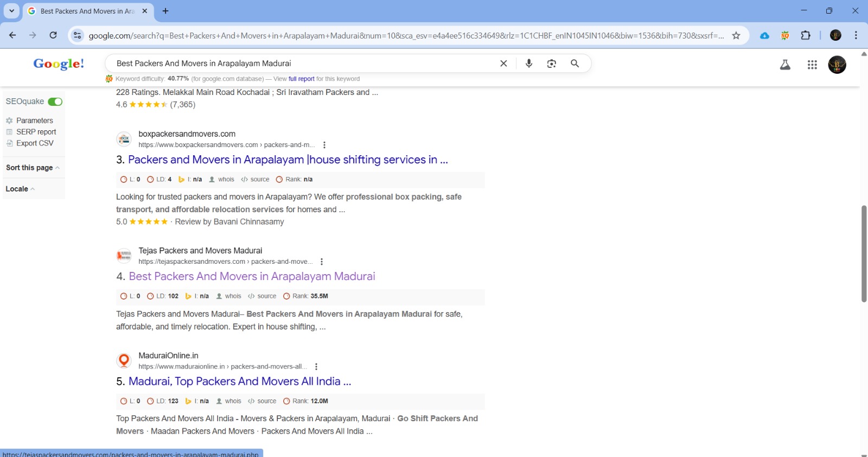
Task: Expand the Sort this page menu
Action: coord(33,168)
